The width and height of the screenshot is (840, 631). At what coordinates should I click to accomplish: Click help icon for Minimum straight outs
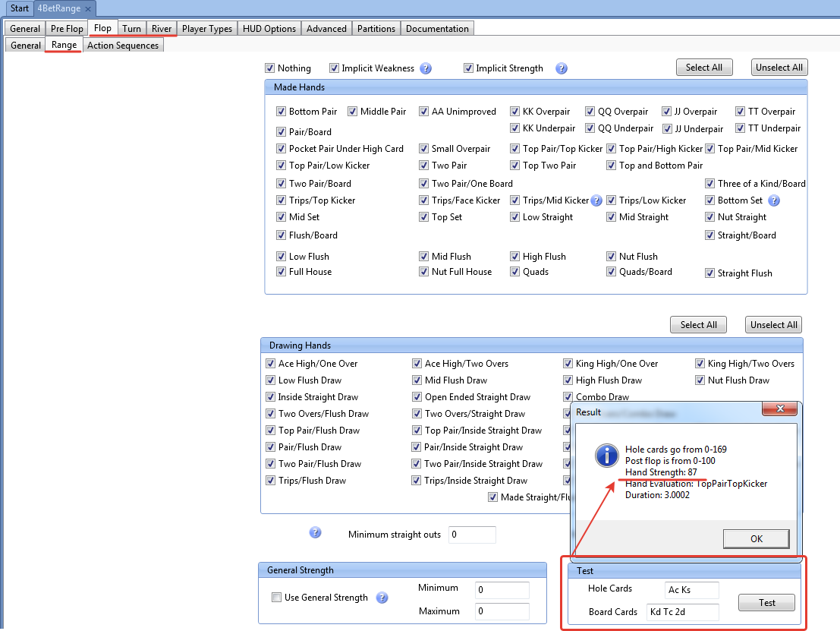pyautogui.click(x=316, y=533)
